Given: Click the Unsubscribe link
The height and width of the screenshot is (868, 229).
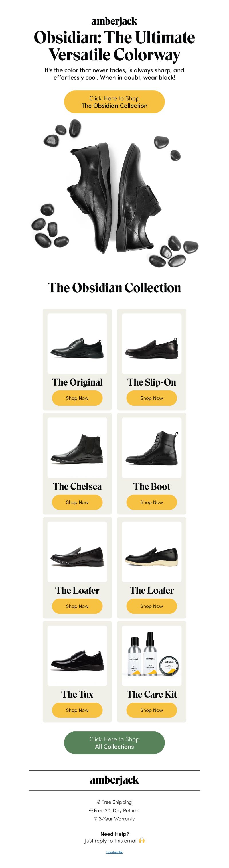Looking at the screenshot, I should [x=114, y=852].
